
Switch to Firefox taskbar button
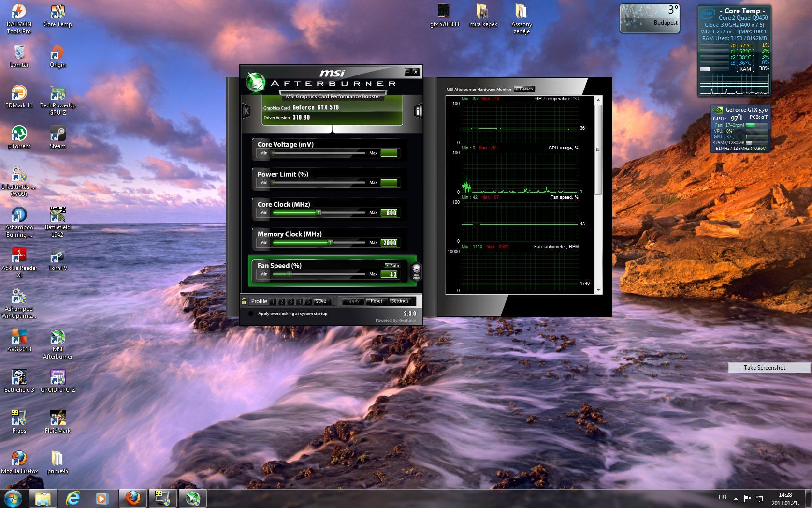[x=133, y=498]
